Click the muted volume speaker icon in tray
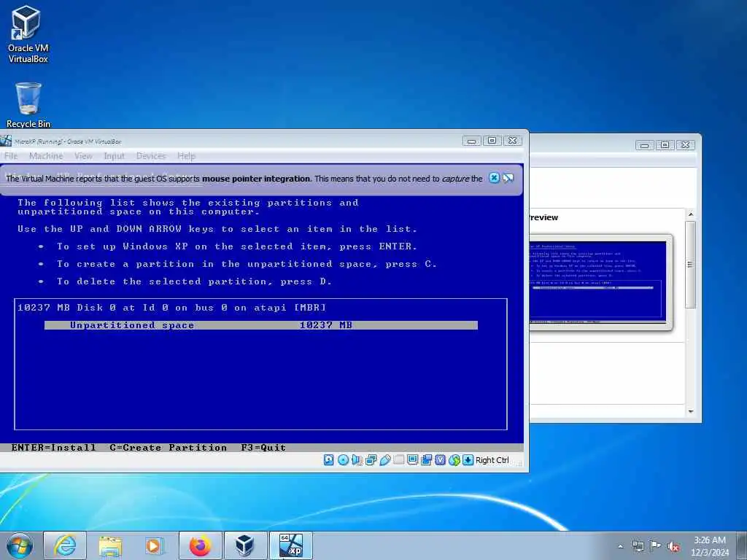 (x=673, y=546)
